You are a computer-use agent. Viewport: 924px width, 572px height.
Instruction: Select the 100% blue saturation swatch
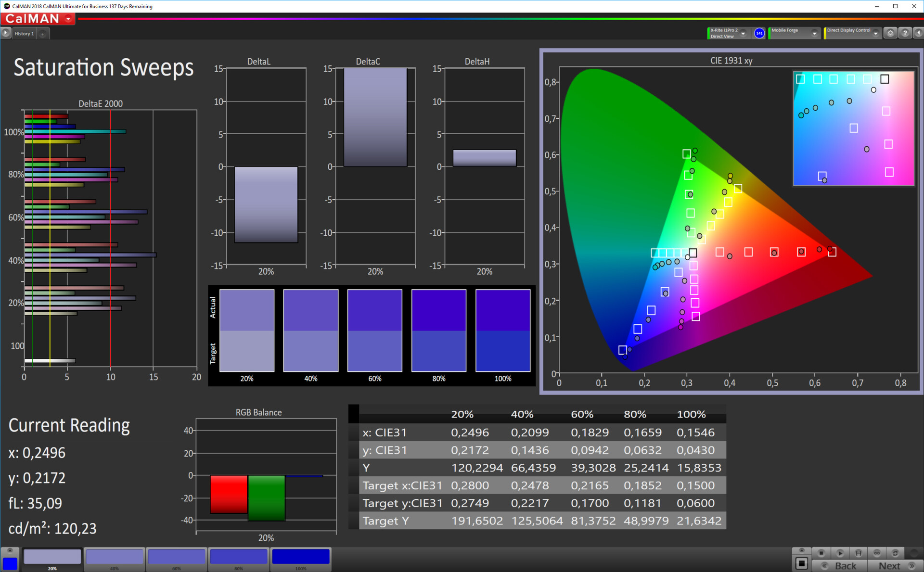coord(301,557)
